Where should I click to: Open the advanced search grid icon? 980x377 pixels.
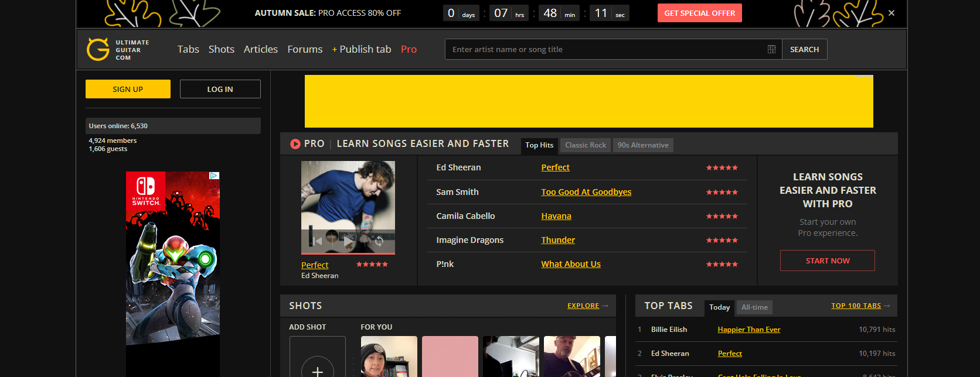(771, 49)
